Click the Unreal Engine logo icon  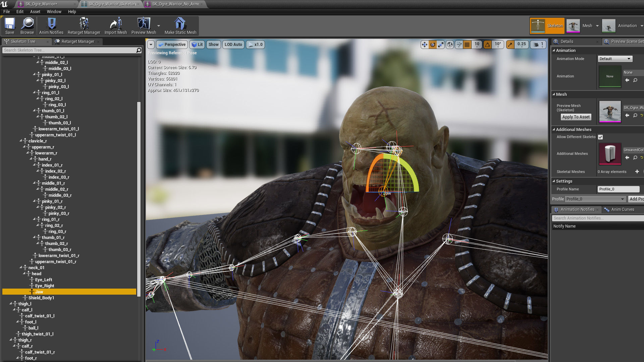[5, 4]
